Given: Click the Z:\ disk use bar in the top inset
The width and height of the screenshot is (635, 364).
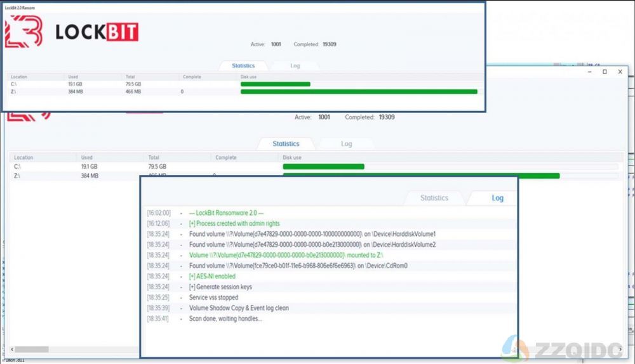Looking at the screenshot, I should pos(359,92).
